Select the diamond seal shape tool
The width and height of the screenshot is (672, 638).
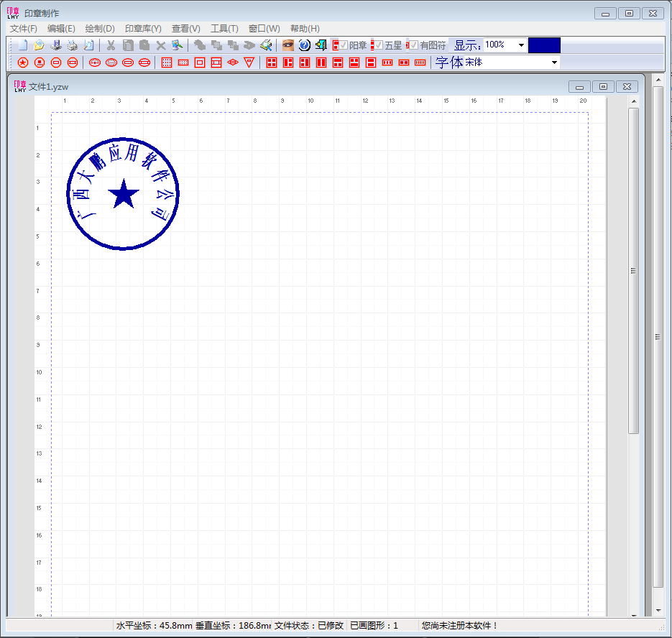[232, 63]
